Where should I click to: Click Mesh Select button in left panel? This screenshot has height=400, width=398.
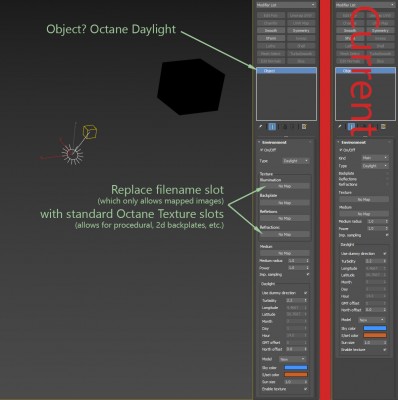pyautogui.click(x=271, y=54)
